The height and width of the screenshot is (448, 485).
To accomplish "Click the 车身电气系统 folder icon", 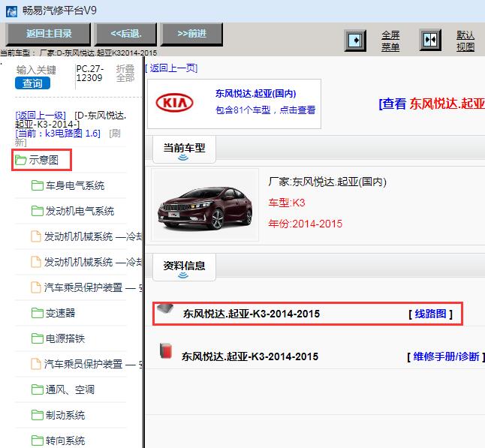I will pos(37,185).
